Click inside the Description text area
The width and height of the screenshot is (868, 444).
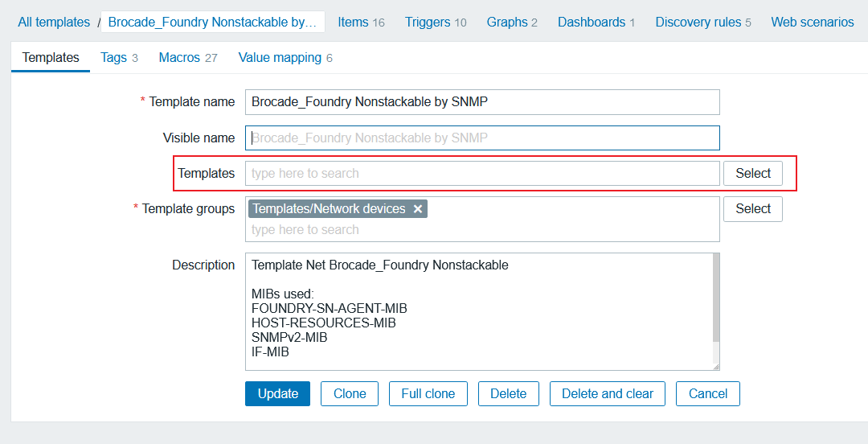tap(480, 311)
